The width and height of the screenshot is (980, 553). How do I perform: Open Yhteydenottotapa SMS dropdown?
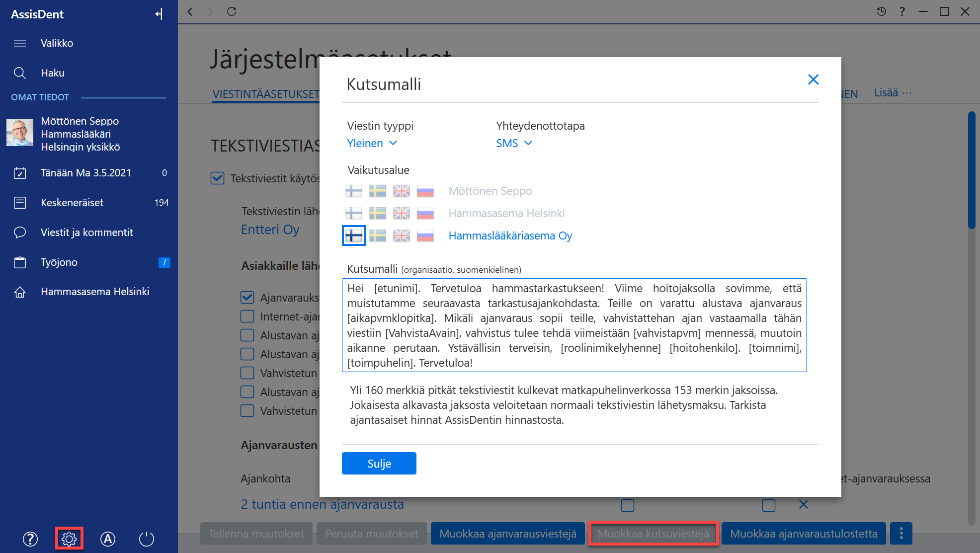pyautogui.click(x=514, y=143)
